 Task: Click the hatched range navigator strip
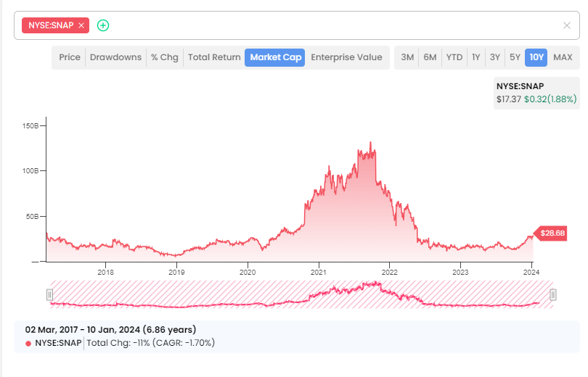tap(301, 294)
